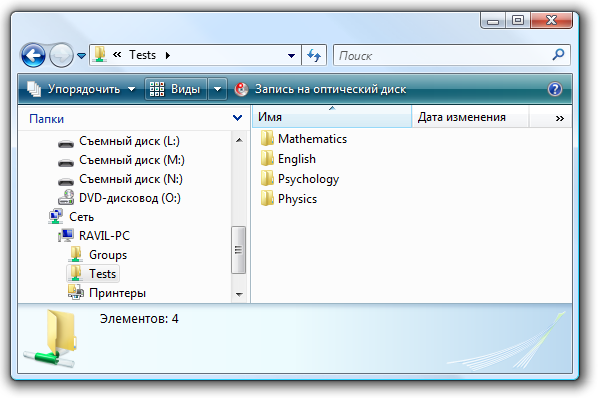Click the Сеть network icon
The image size is (599, 398).
pyautogui.click(x=56, y=216)
